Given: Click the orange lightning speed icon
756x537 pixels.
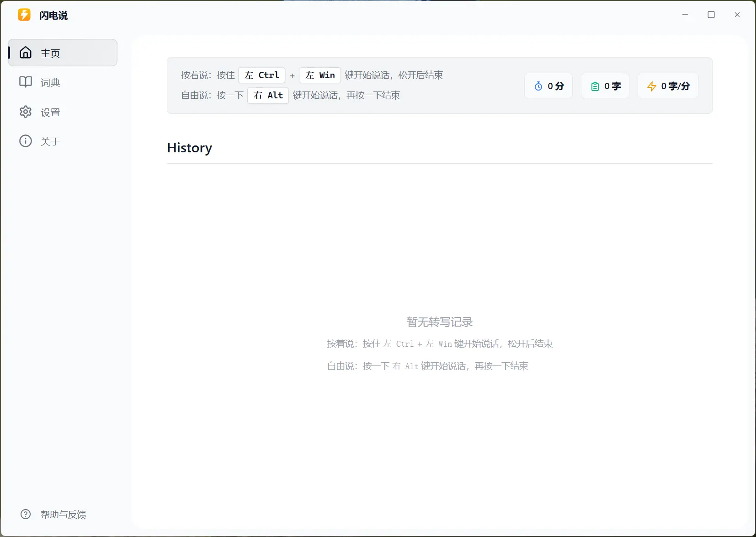Looking at the screenshot, I should click(x=651, y=86).
